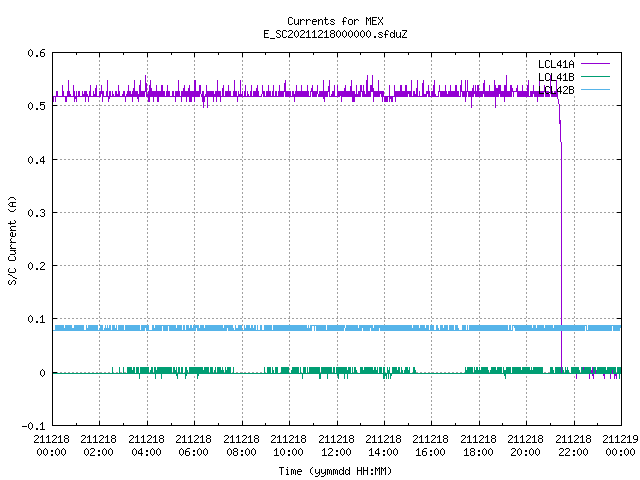Click the green LCL41B trace near 0 A
This screenshot has height=480, width=640.
click(x=337, y=371)
